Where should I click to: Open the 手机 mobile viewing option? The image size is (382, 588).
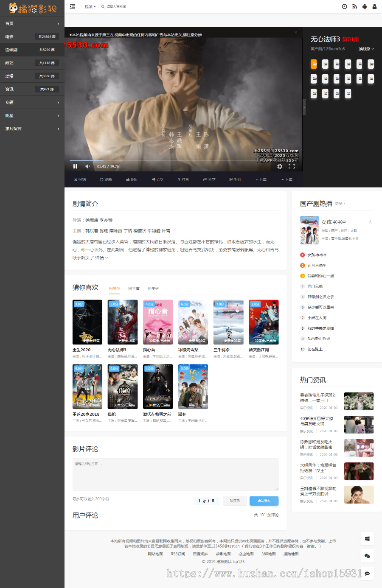[x=235, y=179]
